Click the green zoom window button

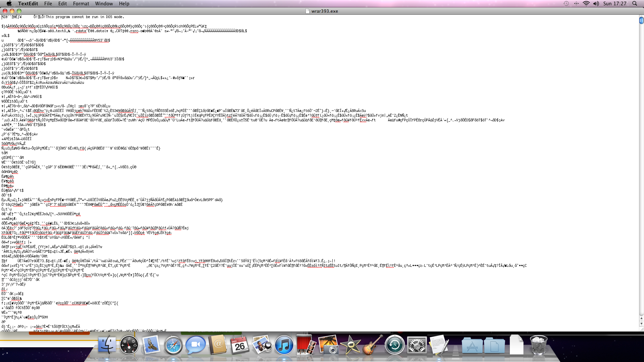19,11
